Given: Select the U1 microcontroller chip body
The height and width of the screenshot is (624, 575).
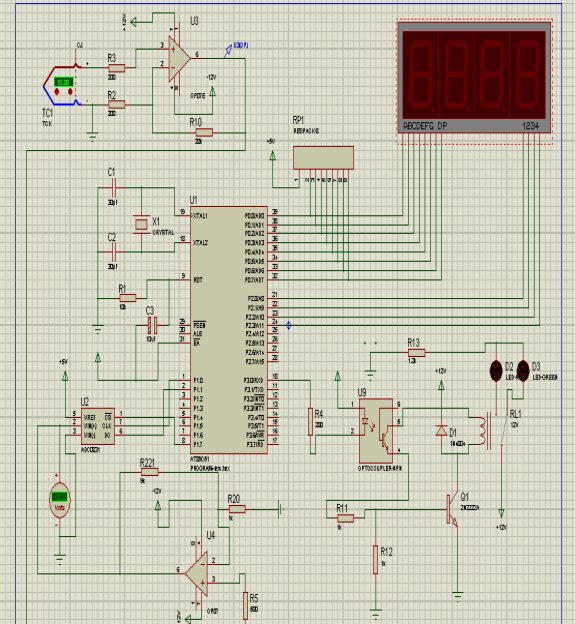Looking at the screenshot, I should 229,330.
